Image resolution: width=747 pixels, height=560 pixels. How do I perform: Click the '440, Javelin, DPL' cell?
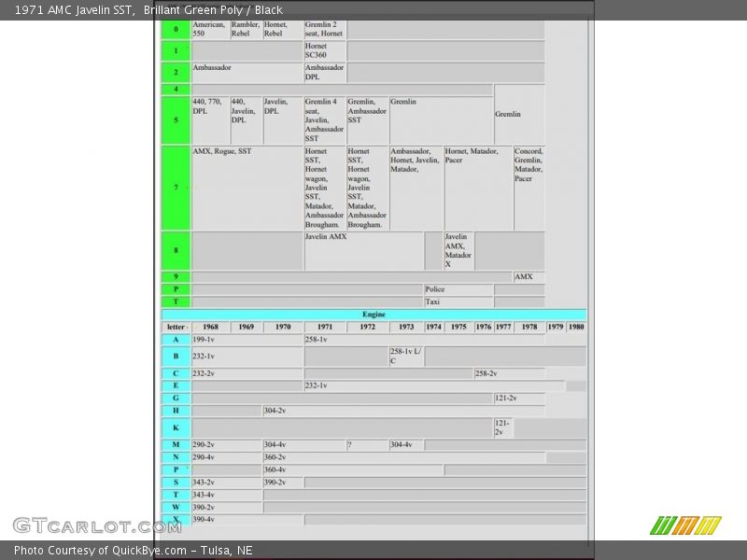[x=247, y=120]
